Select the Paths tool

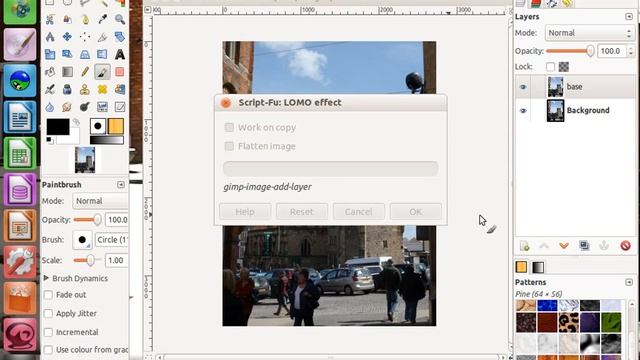[x=85, y=19]
